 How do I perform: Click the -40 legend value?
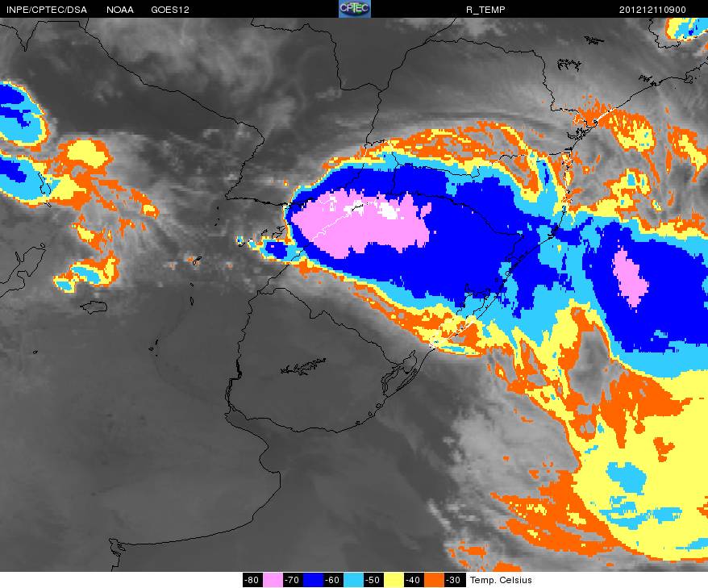click(414, 580)
